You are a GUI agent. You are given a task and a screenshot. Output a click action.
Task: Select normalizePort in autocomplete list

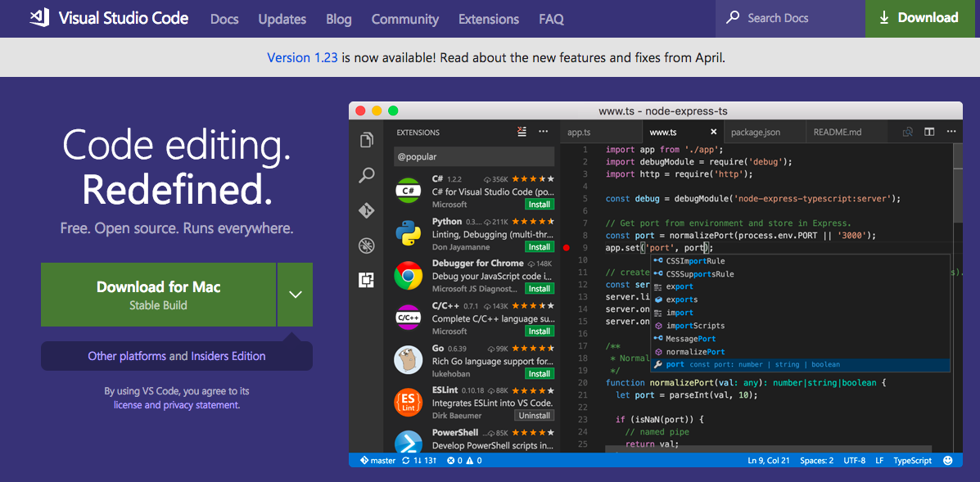coord(800,352)
